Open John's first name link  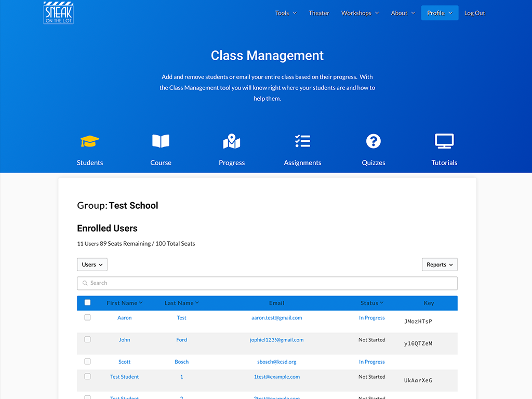pos(125,340)
